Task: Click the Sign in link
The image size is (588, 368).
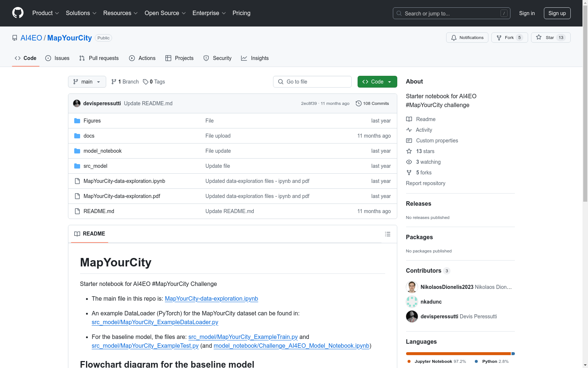Action: (527, 13)
